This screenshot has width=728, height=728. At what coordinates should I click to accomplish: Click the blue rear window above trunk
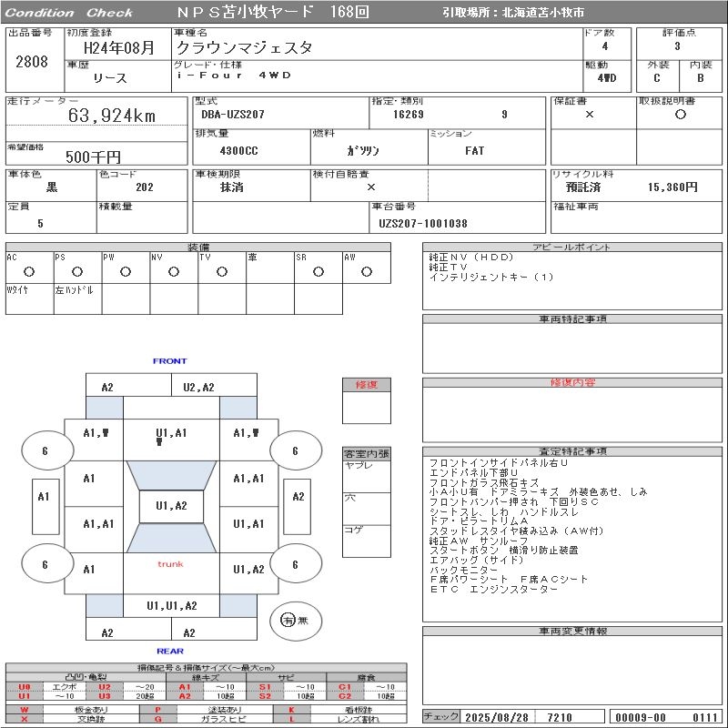171,539
